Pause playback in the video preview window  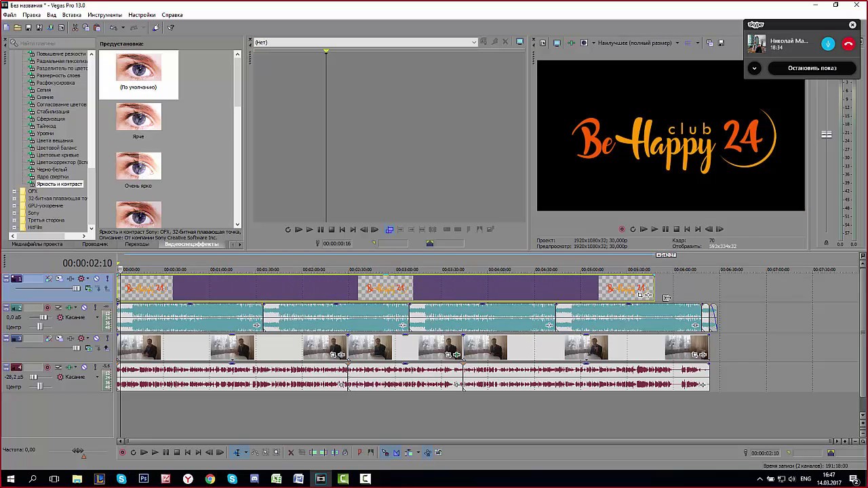coord(665,229)
